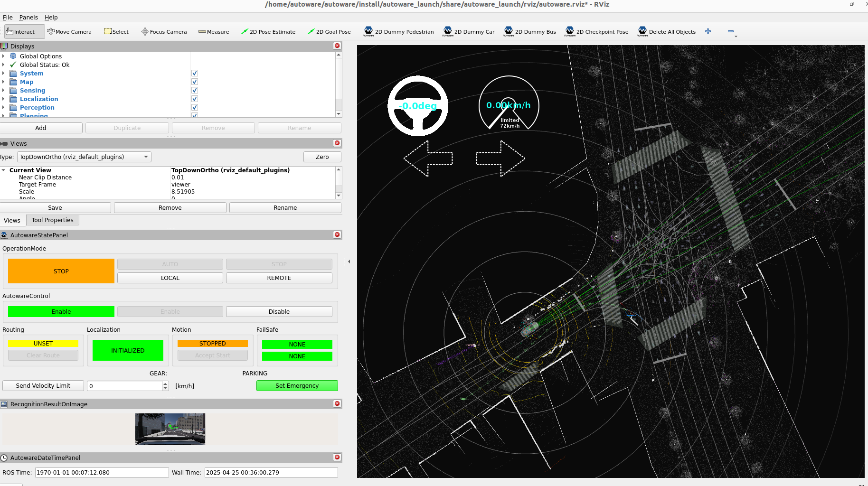Expand the Global Status tree item
Image resolution: width=868 pixels, height=486 pixels.
pyautogui.click(x=3, y=65)
